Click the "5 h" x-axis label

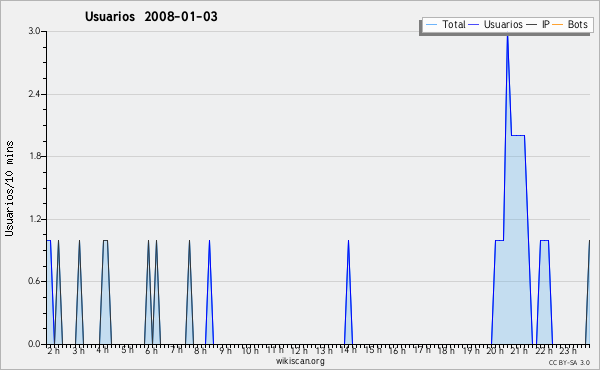pyautogui.click(x=127, y=350)
